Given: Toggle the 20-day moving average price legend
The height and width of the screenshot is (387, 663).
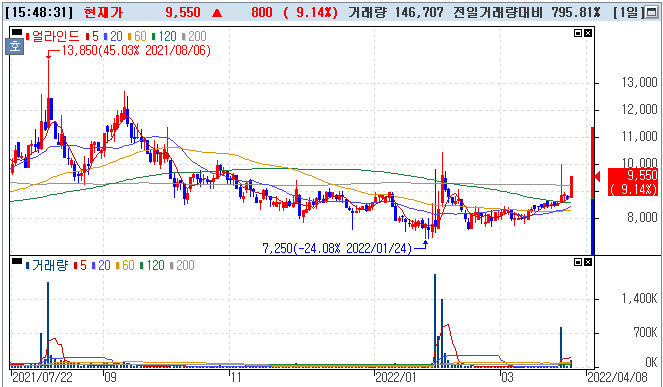Looking at the screenshot, I should pos(112,36).
